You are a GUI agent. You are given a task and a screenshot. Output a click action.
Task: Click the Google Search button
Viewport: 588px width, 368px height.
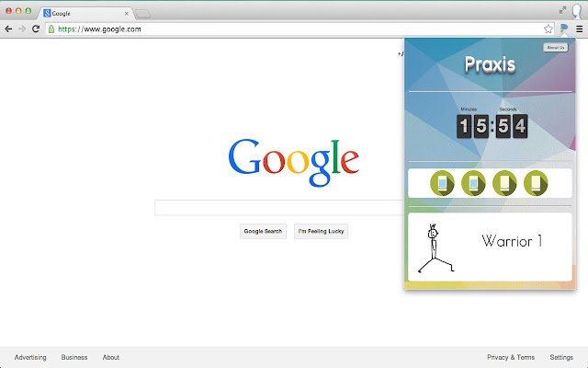click(263, 231)
